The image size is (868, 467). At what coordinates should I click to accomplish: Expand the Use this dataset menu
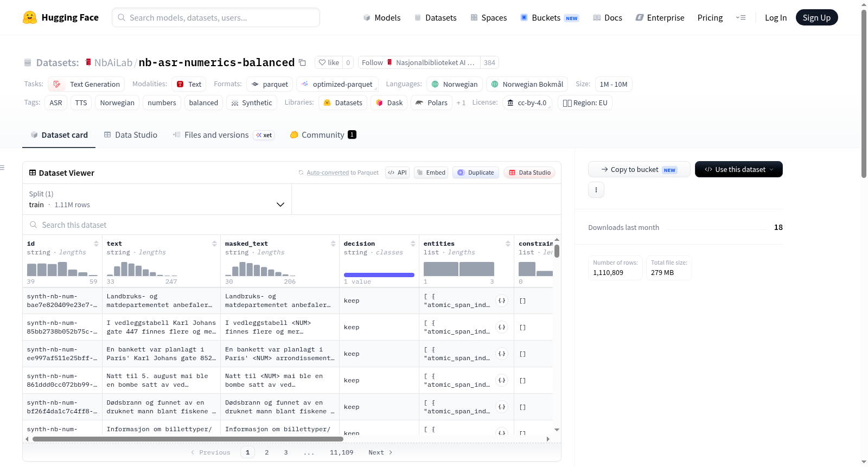pyautogui.click(x=738, y=169)
